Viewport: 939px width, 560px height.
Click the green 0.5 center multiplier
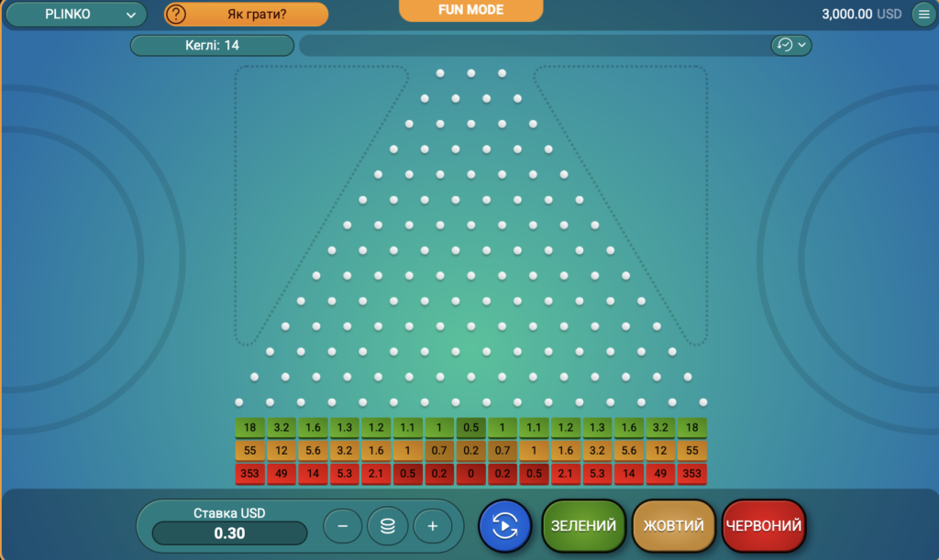(x=470, y=428)
